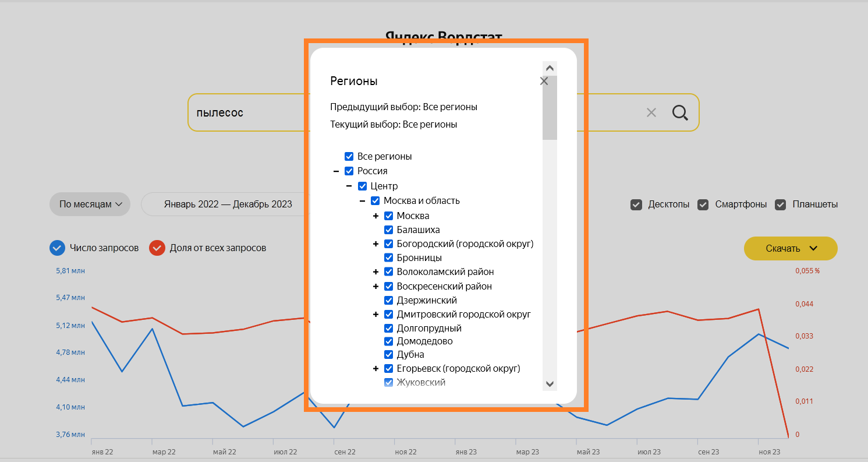
Task: Toggle the Центр checkbox
Action: pos(362,186)
